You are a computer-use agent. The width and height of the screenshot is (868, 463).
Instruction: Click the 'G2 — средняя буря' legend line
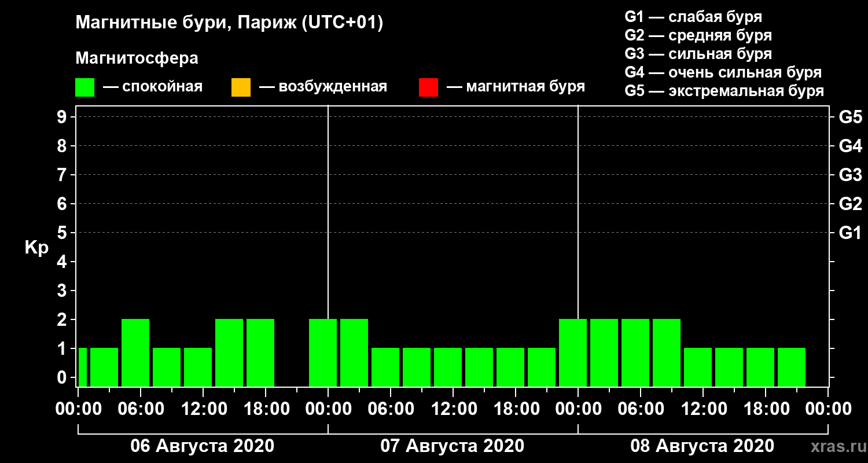698,35
